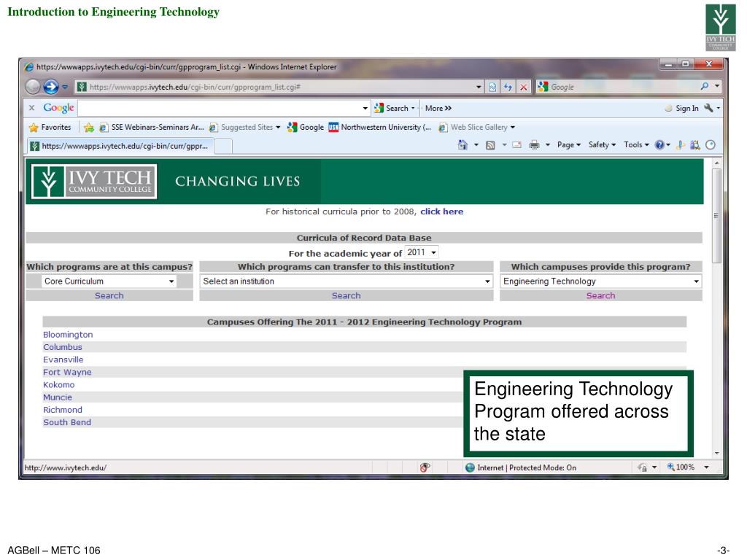Click the browser Forward arrow button
Screen dimensions: 747x560
tap(51, 87)
